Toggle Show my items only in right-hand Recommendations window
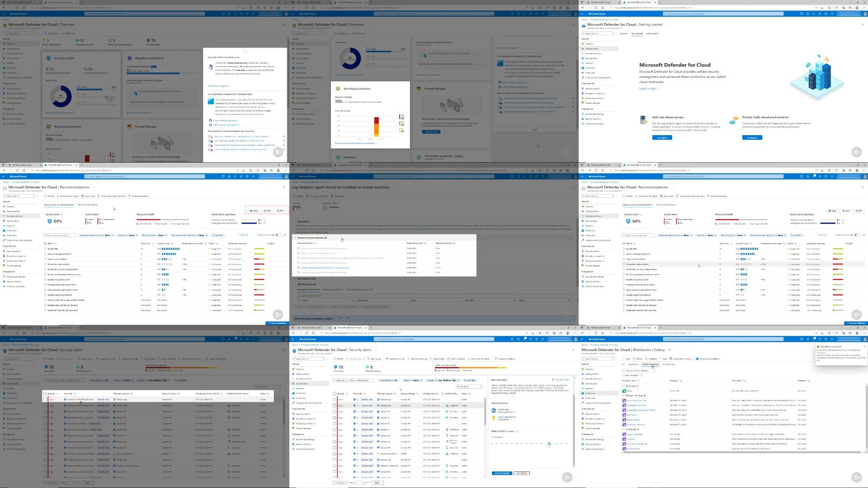 [x=857, y=235]
